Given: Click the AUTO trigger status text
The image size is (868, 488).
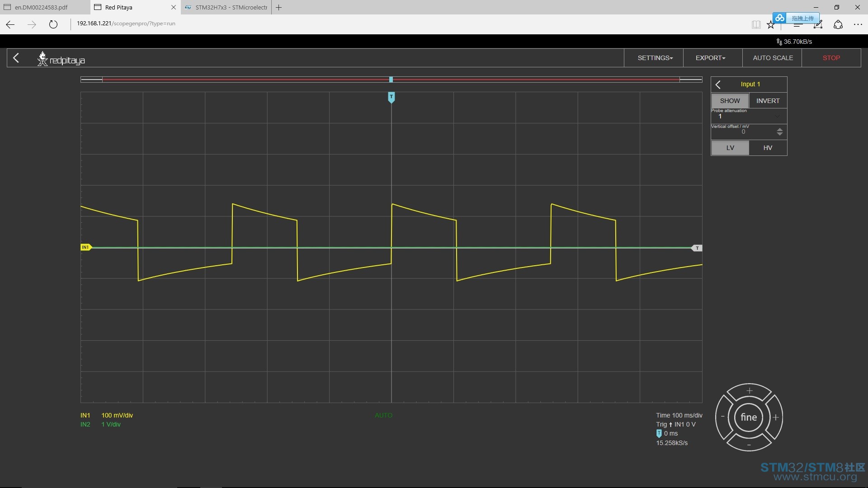Looking at the screenshot, I should click(383, 415).
